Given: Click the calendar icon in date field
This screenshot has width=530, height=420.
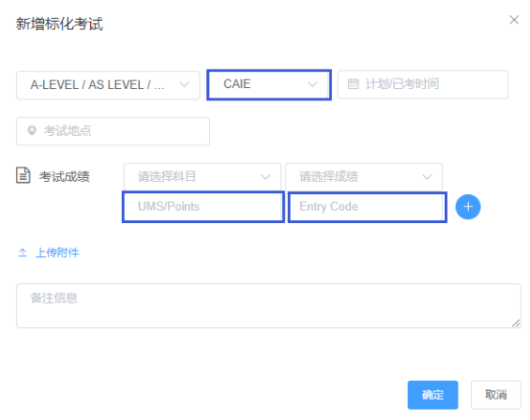Looking at the screenshot, I should (x=354, y=83).
